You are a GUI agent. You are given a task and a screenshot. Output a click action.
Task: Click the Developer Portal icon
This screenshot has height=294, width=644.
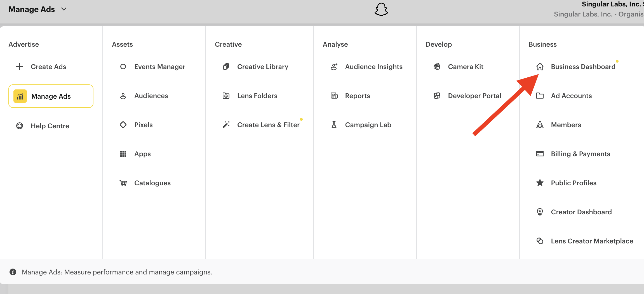(437, 96)
